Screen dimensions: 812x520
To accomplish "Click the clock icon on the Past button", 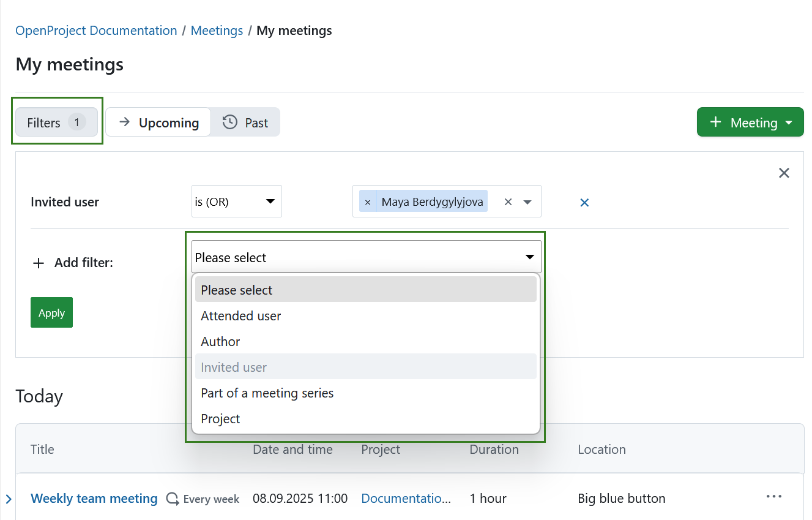I will pyautogui.click(x=229, y=122).
